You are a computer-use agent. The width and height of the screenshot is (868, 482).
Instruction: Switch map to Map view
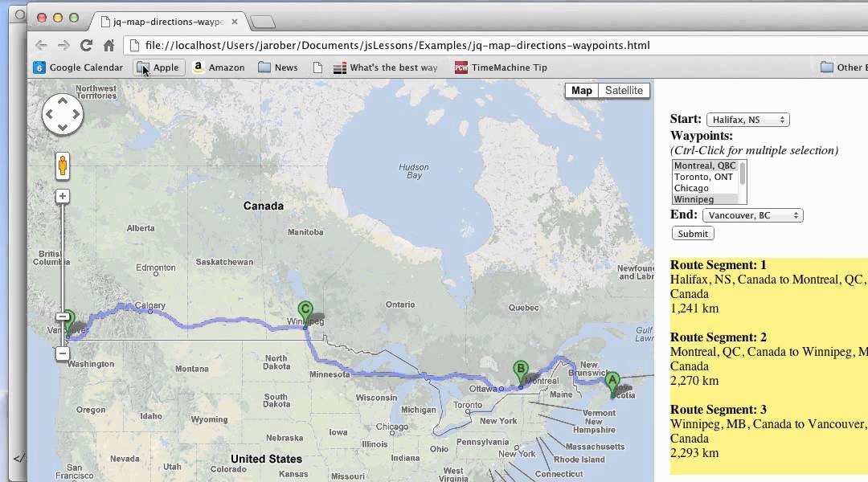point(581,91)
